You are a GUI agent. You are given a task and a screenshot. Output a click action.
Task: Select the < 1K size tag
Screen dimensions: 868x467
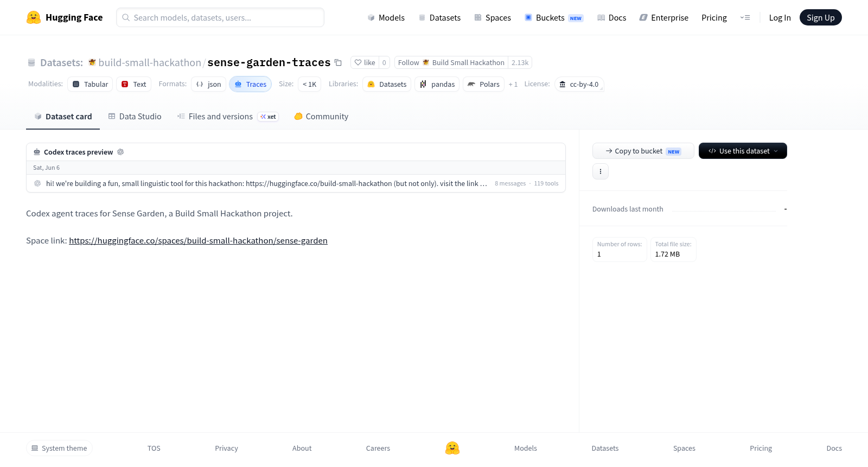pyautogui.click(x=309, y=84)
